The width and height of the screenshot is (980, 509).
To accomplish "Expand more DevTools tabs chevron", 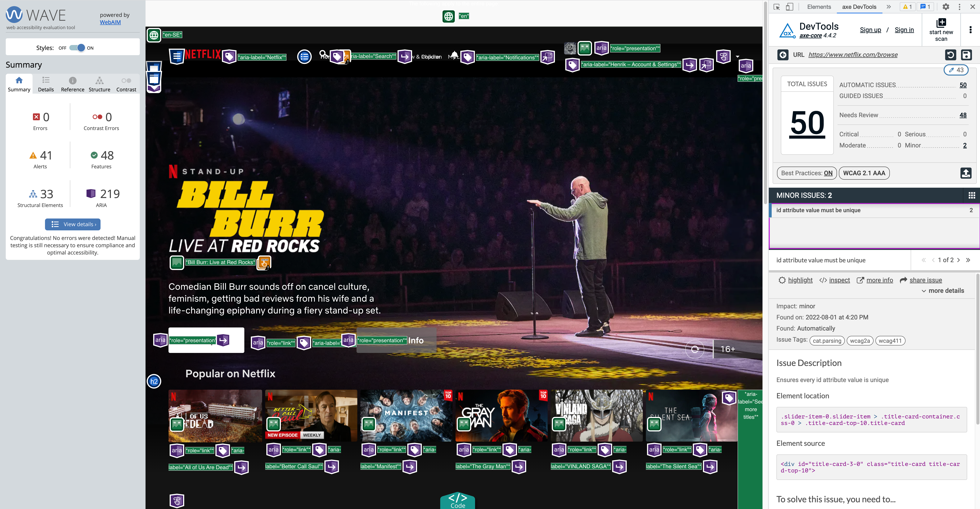I will [889, 7].
